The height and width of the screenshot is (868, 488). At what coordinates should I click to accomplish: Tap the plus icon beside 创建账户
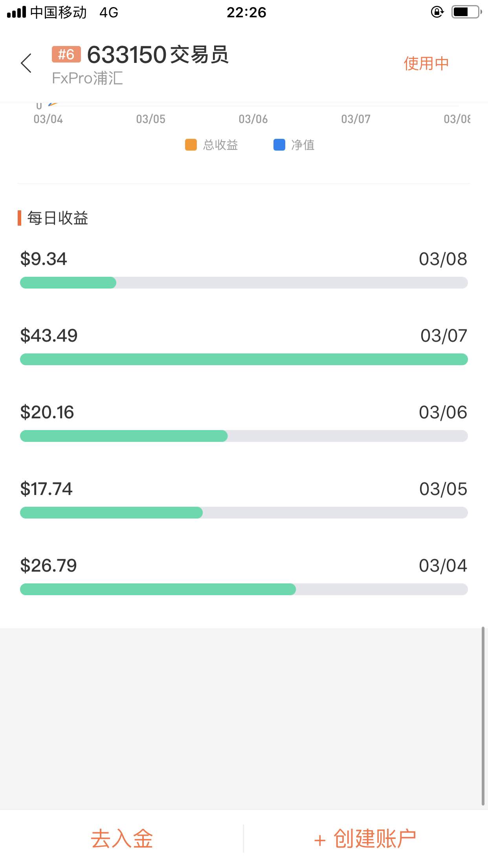point(320,840)
